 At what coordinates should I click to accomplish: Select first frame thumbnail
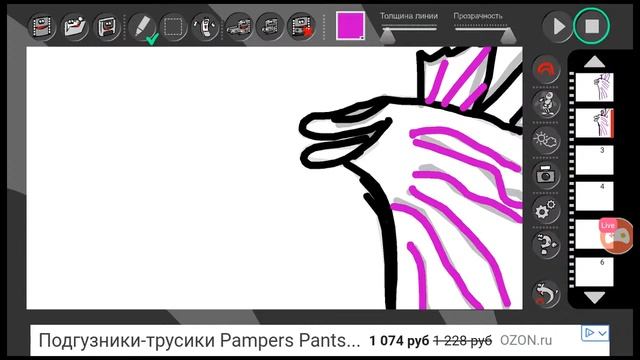pos(594,87)
